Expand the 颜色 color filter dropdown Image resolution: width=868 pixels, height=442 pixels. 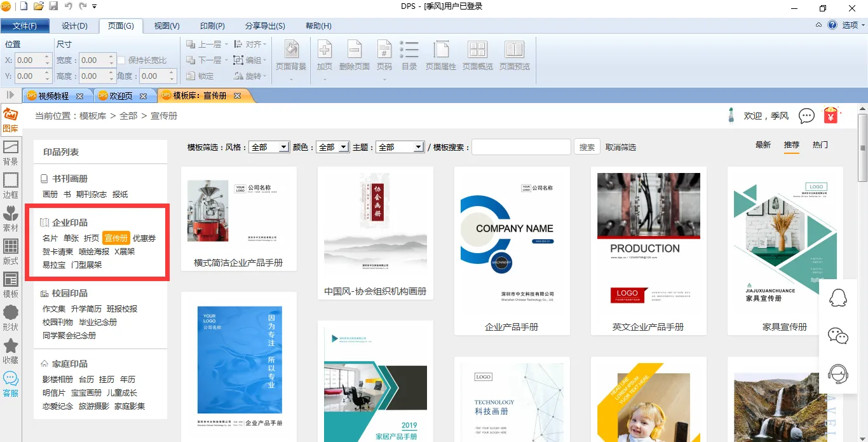point(343,147)
